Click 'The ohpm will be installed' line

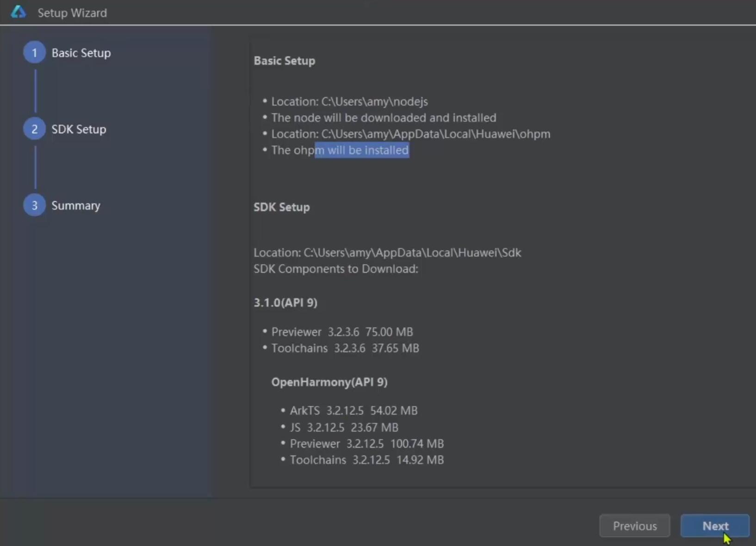click(x=340, y=150)
